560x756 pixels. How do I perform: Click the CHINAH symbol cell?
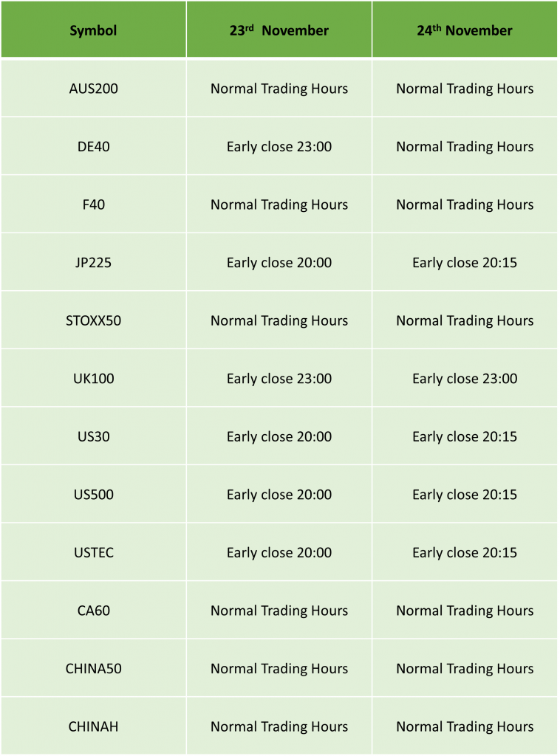(x=93, y=726)
